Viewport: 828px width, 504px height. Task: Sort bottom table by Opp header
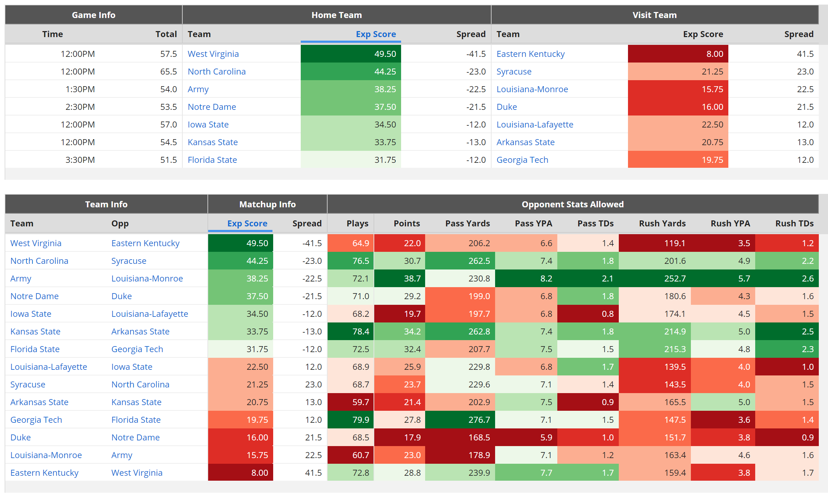pyautogui.click(x=120, y=224)
